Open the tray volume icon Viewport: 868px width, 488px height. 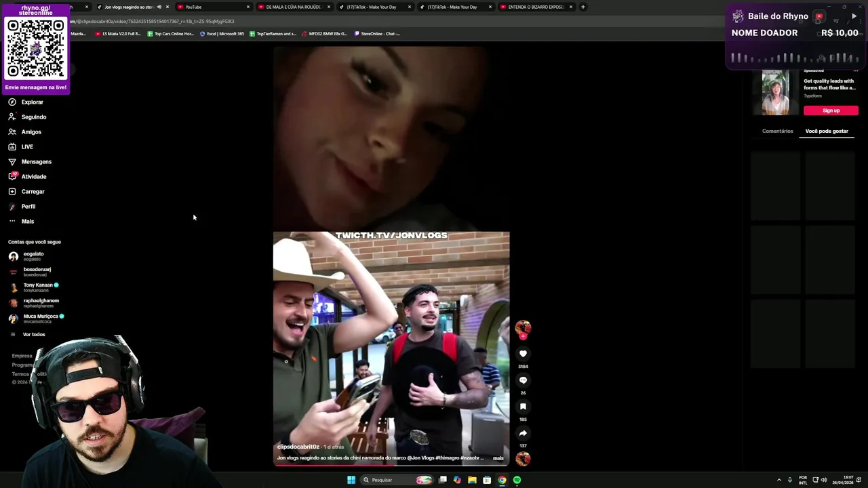click(x=824, y=480)
